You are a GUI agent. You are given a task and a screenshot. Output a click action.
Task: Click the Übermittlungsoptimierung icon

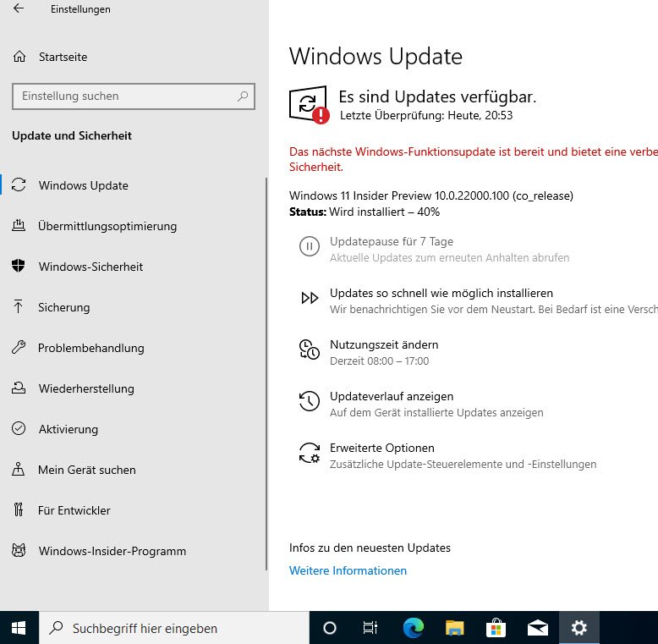[x=19, y=225]
